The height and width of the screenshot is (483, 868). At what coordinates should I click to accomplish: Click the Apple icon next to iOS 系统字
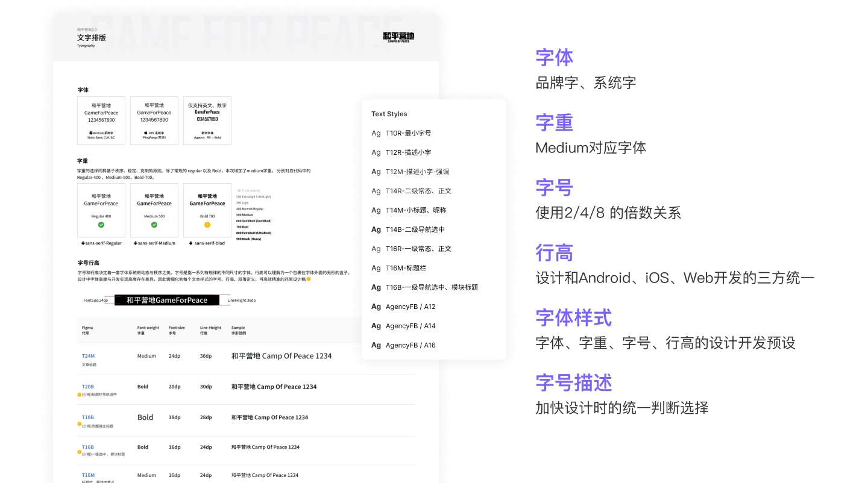coord(145,132)
